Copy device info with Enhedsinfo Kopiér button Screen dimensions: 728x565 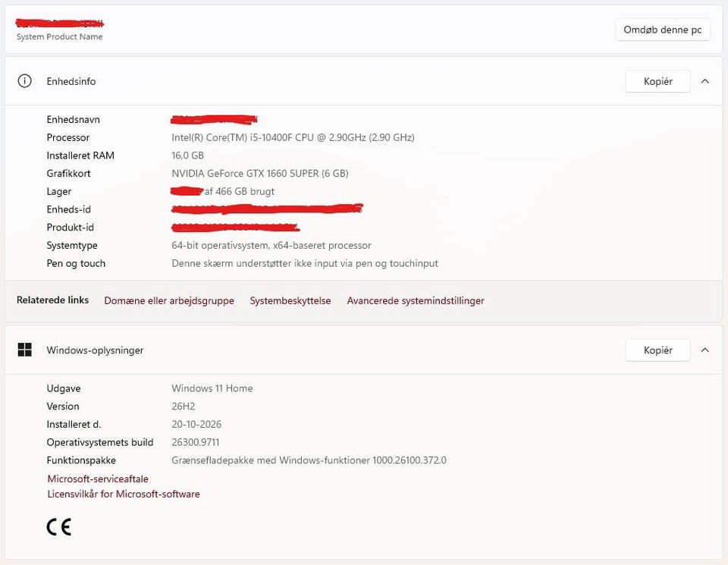[x=658, y=81]
